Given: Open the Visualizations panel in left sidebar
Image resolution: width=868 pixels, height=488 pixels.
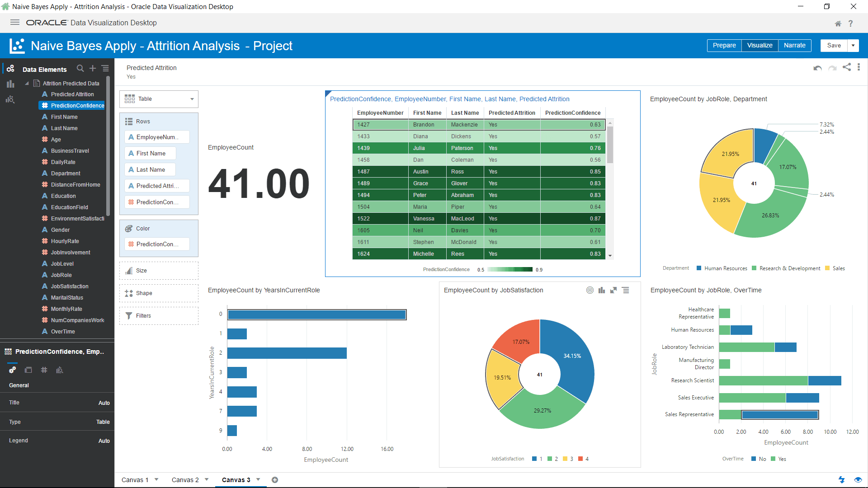Looking at the screenshot, I should click(10, 84).
